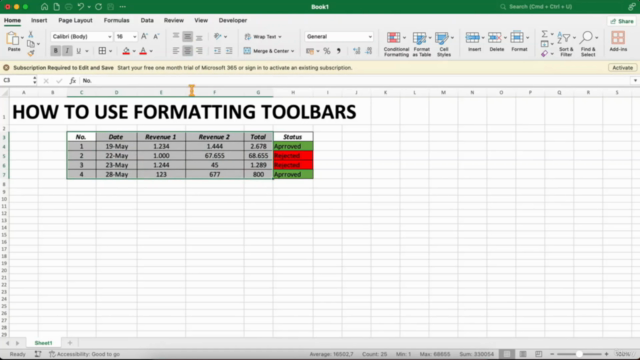Toggle Italic formatting
This screenshot has width=640, height=360.
[67, 51]
